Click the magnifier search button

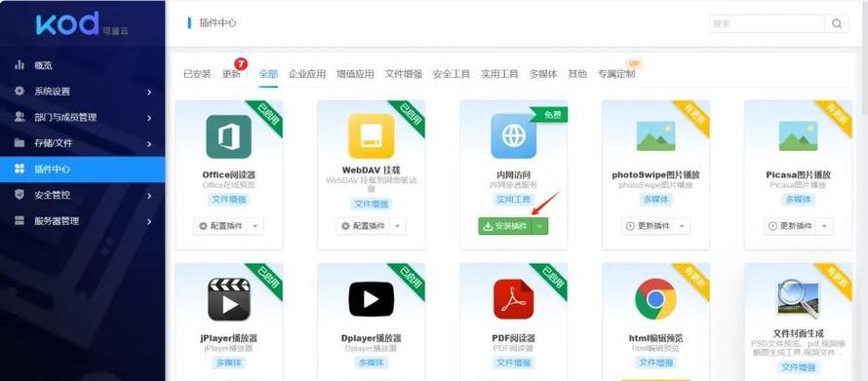coord(837,23)
